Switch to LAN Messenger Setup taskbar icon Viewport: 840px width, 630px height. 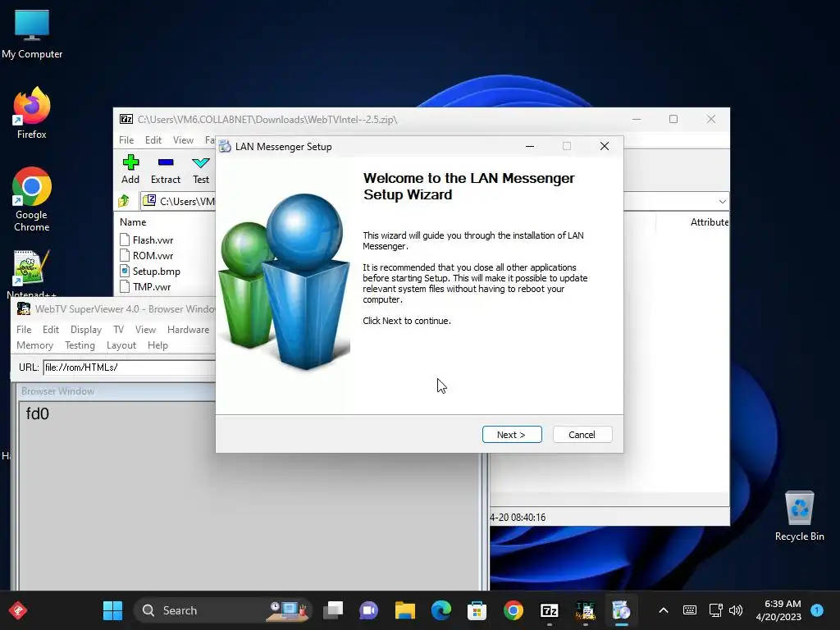[x=622, y=610]
